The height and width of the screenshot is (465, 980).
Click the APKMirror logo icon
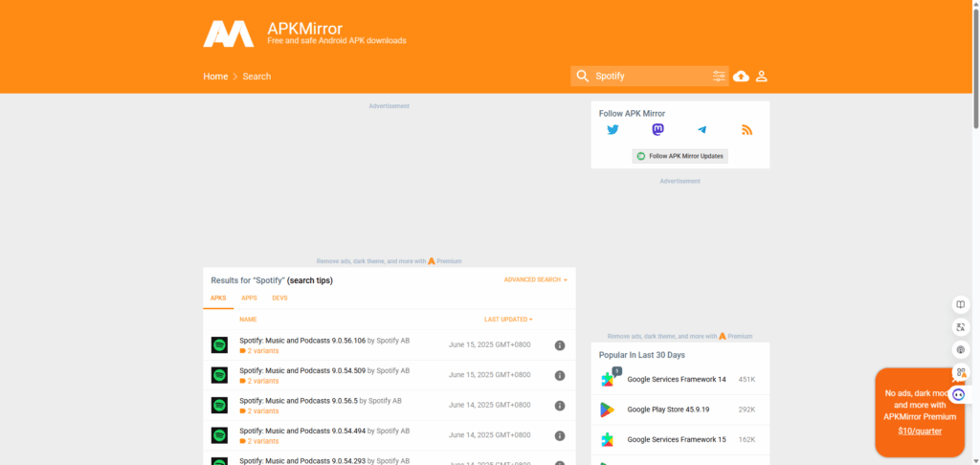tap(228, 33)
